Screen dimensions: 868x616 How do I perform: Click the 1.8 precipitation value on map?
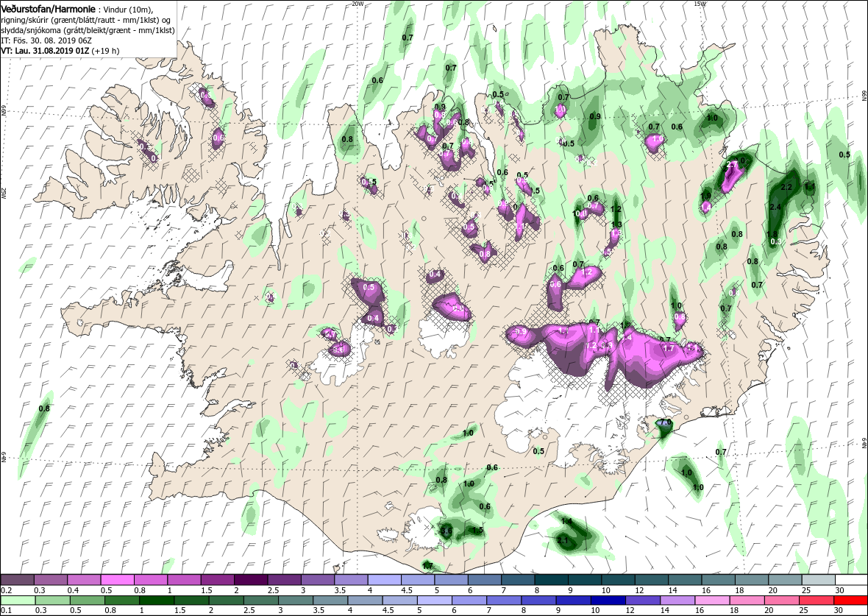coord(772,234)
